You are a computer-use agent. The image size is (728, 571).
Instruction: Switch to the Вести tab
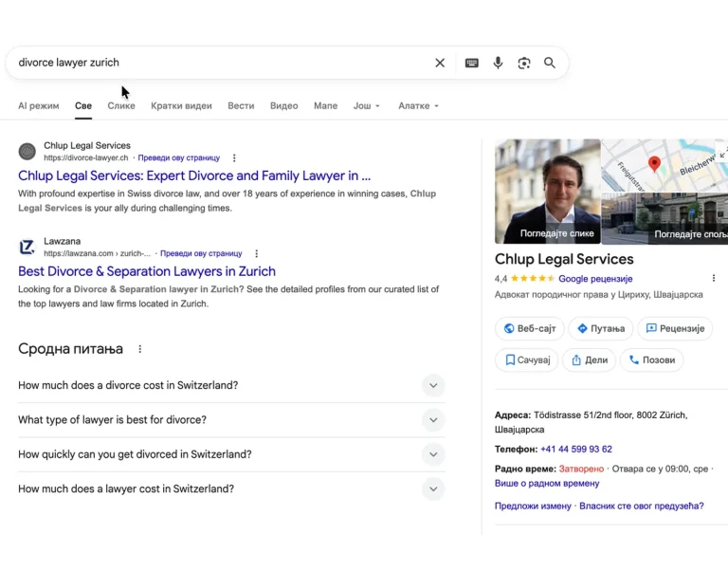(241, 106)
